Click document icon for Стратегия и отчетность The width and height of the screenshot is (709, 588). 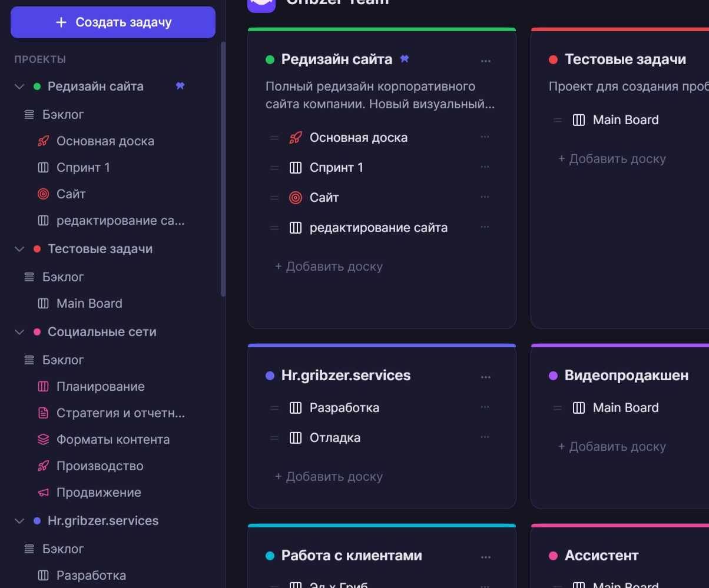(x=43, y=413)
